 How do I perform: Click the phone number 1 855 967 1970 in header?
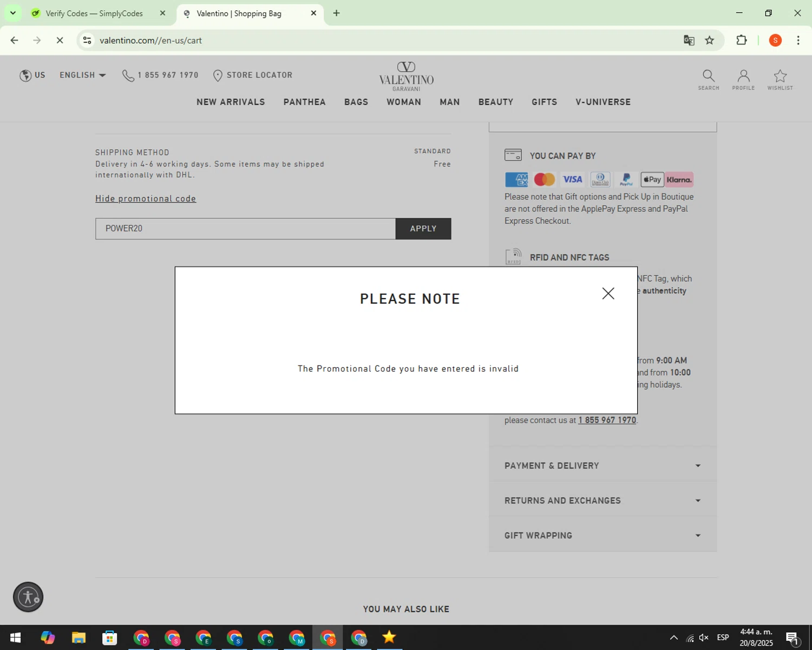point(160,75)
